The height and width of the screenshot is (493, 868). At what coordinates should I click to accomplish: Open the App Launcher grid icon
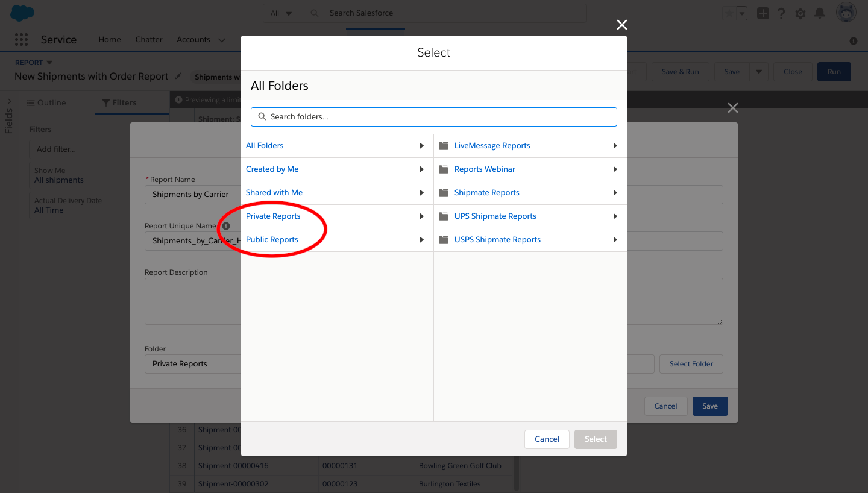coord(21,40)
